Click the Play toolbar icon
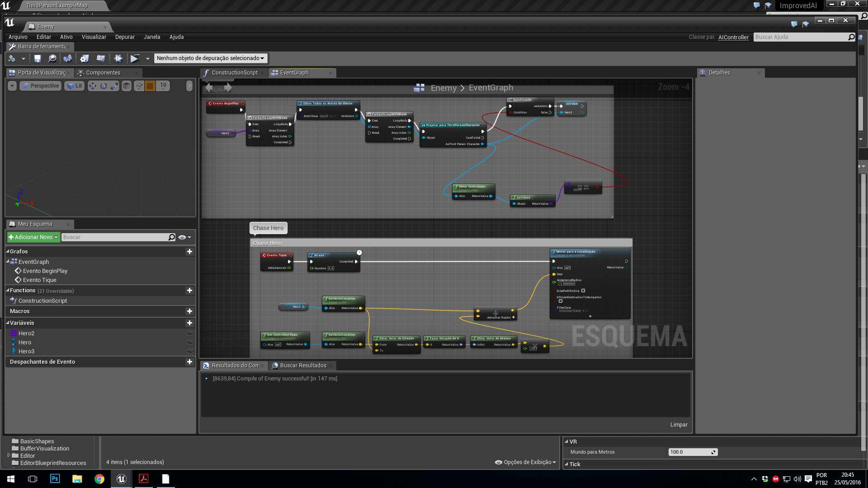 135,58
